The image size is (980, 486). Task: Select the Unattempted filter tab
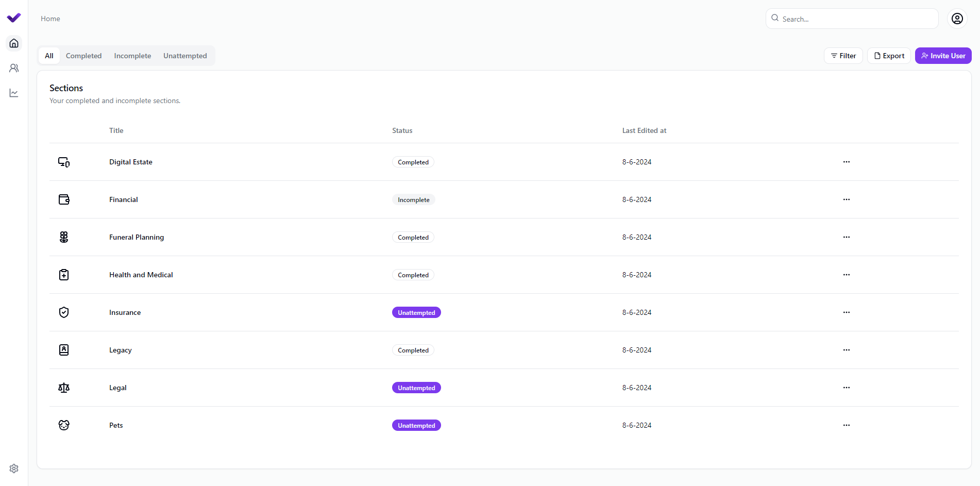coord(185,56)
